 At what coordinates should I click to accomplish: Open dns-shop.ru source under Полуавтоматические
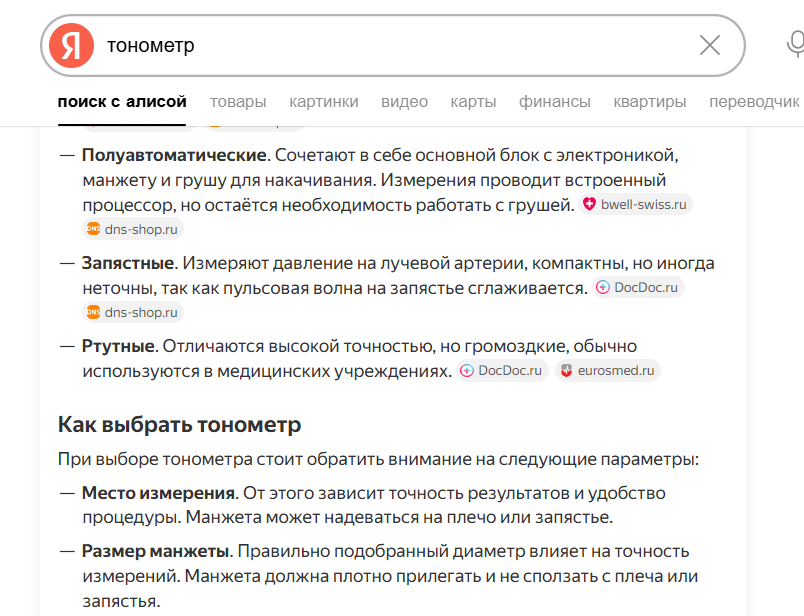coord(133,229)
